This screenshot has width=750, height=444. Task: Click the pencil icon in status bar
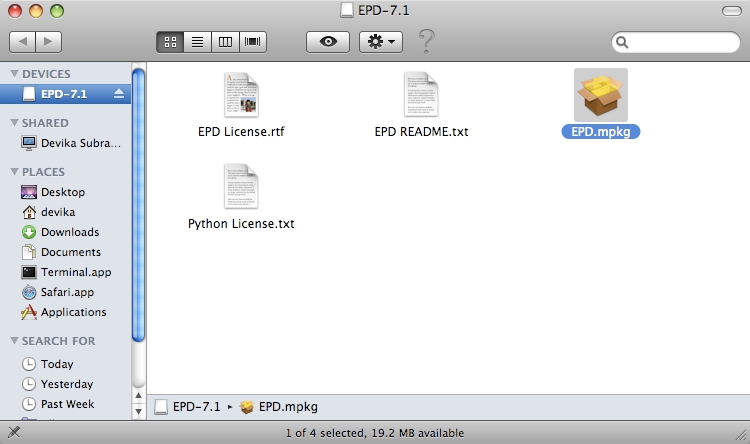pos(14,433)
